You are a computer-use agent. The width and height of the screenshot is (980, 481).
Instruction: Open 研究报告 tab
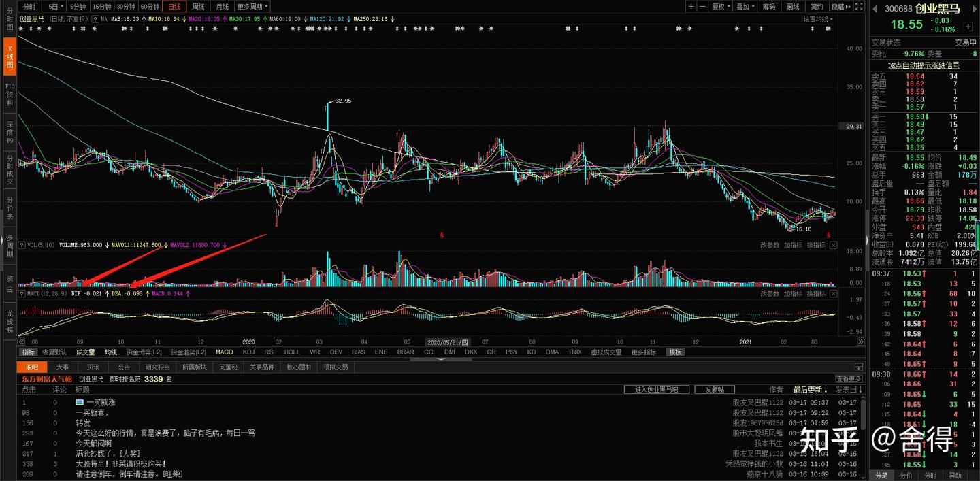tap(158, 367)
